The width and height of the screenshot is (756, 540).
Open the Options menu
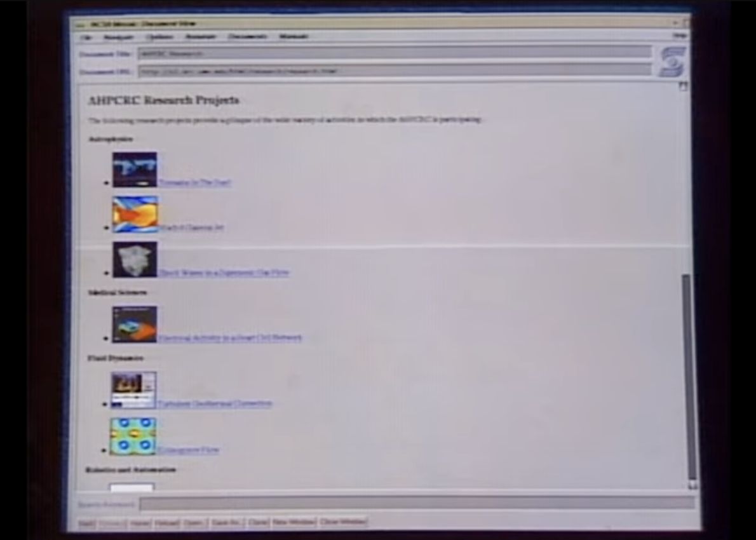[159, 37]
